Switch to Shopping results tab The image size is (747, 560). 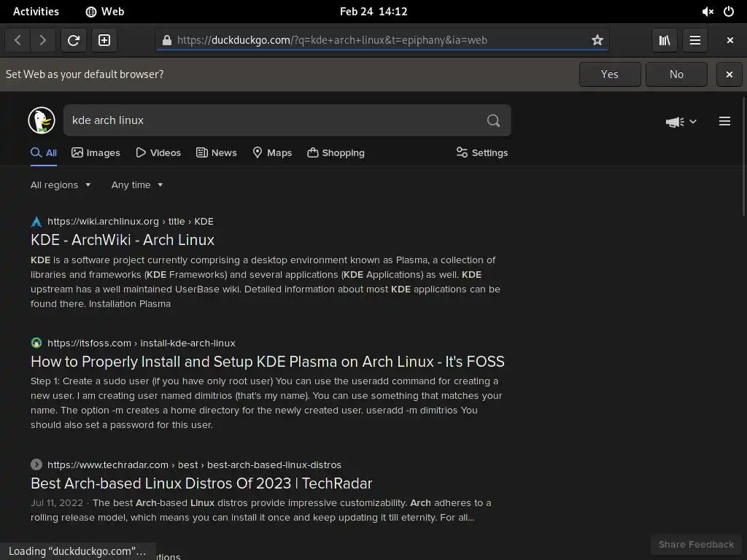pos(336,153)
